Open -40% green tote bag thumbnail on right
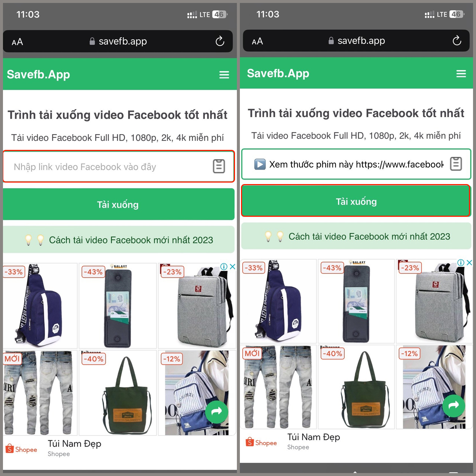This screenshot has height=476, width=476. pyautogui.click(x=356, y=387)
